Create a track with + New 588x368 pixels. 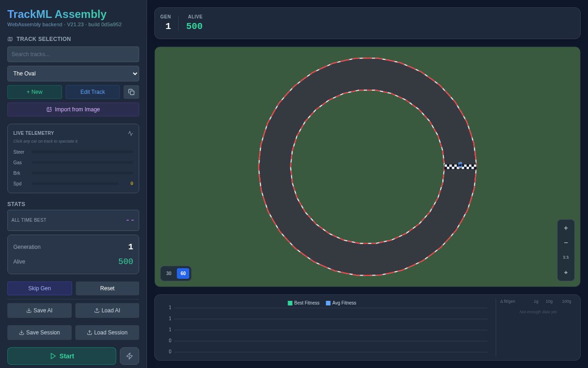(34, 92)
